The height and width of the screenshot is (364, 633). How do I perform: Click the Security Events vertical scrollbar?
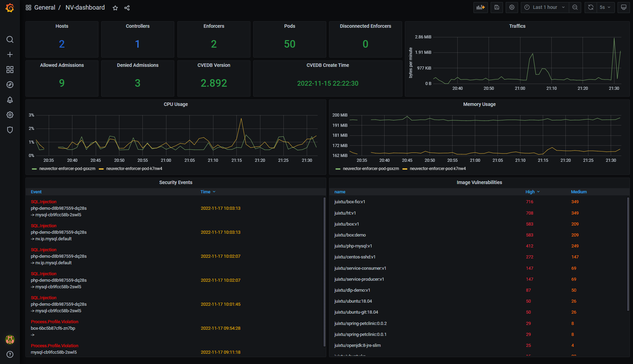pyautogui.click(x=325, y=272)
